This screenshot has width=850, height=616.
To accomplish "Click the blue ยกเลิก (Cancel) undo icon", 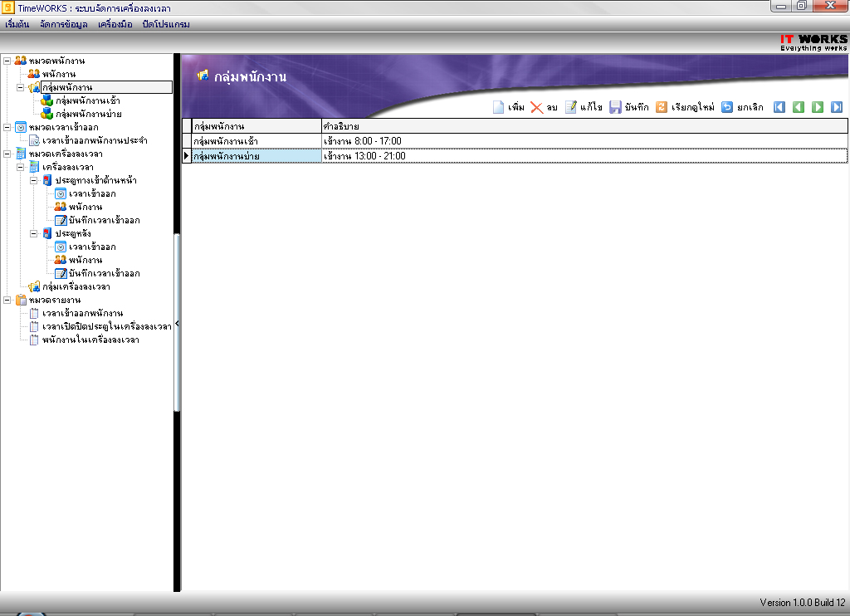I will coord(727,107).
